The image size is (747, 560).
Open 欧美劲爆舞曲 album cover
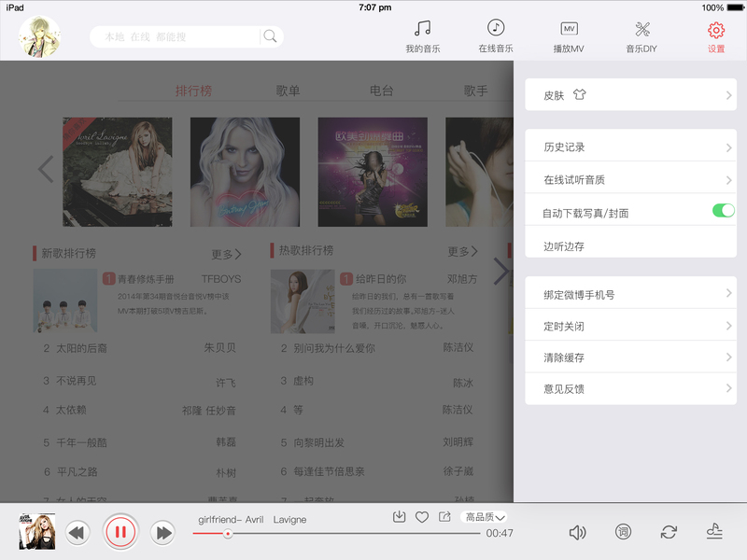[x=373, y=172]
